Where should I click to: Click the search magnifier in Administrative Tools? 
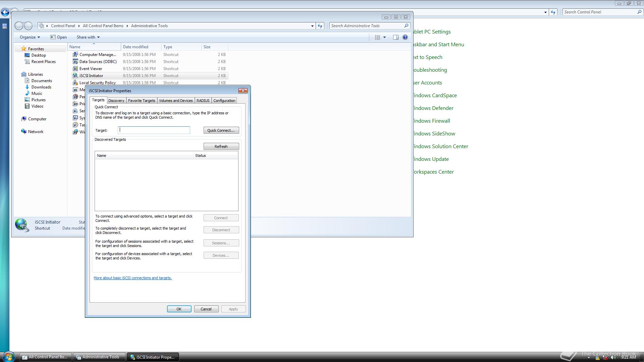click(406, 25)
